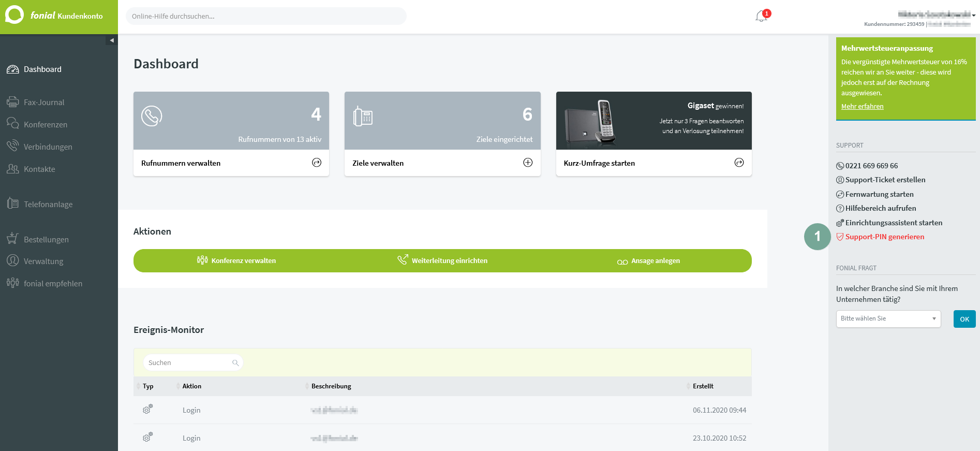The width and height of the screenshot is (980, 451).
Task: Click the Support-PIN generieren link
Action: pyautogui.click(x=884, y=237)
